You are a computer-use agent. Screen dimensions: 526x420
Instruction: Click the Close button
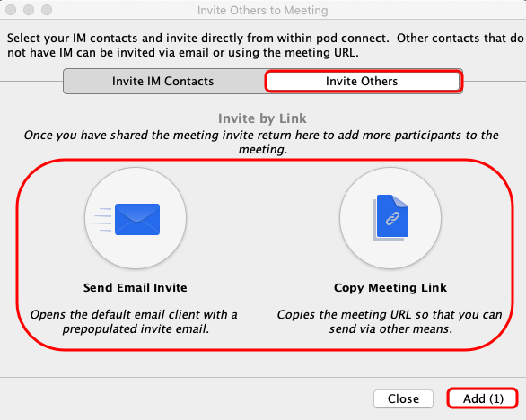coord(403,398)
